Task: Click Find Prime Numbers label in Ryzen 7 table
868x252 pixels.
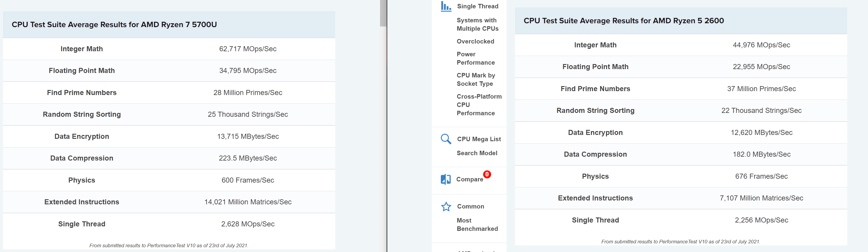Action: [82, 93]
